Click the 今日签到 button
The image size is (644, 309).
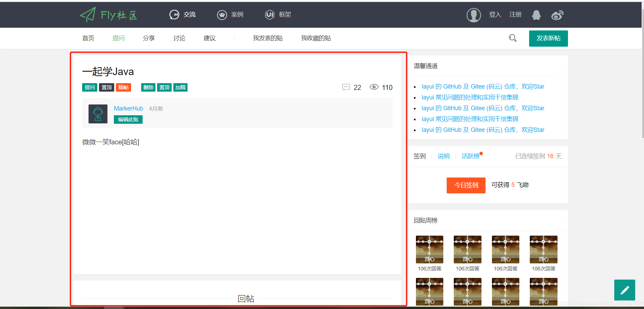pyautogui.click(x=466, y=185)
